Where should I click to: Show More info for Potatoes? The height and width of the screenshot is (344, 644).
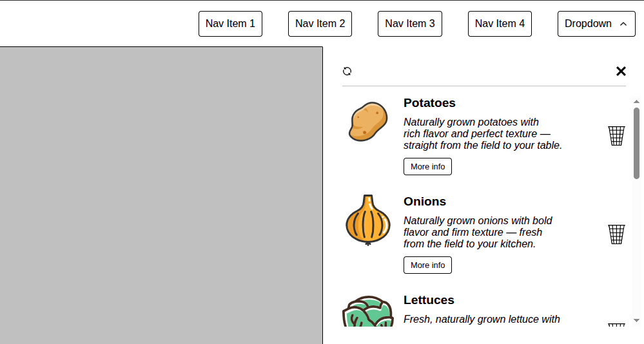click(427, 167)
